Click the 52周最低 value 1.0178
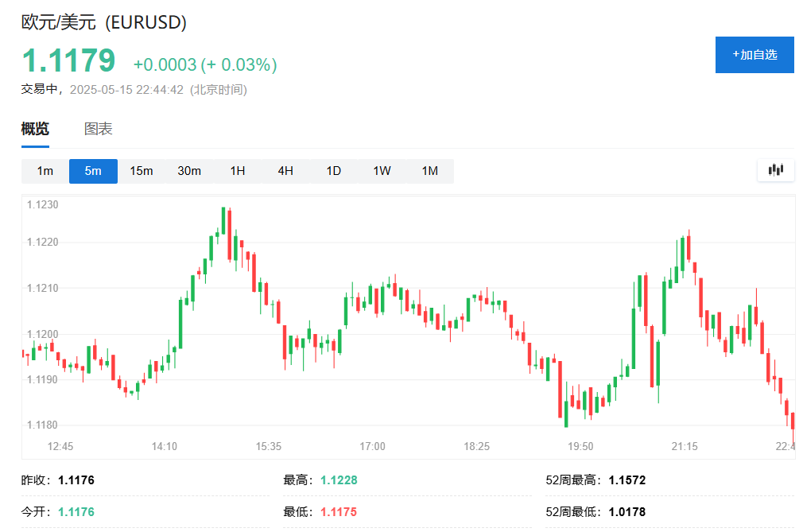The height and width of the screenshot is (532, 803). [x=626, y=512]
